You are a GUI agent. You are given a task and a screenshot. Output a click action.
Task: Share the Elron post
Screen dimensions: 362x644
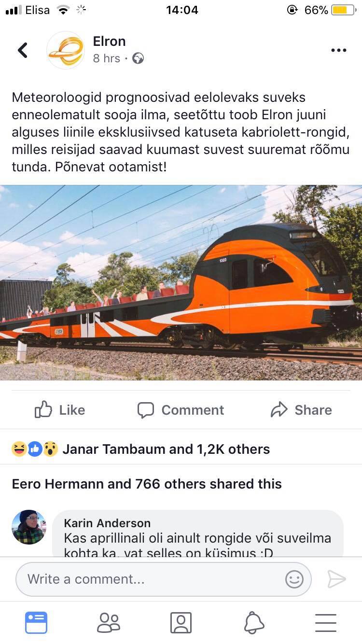[x=301, y=410]
